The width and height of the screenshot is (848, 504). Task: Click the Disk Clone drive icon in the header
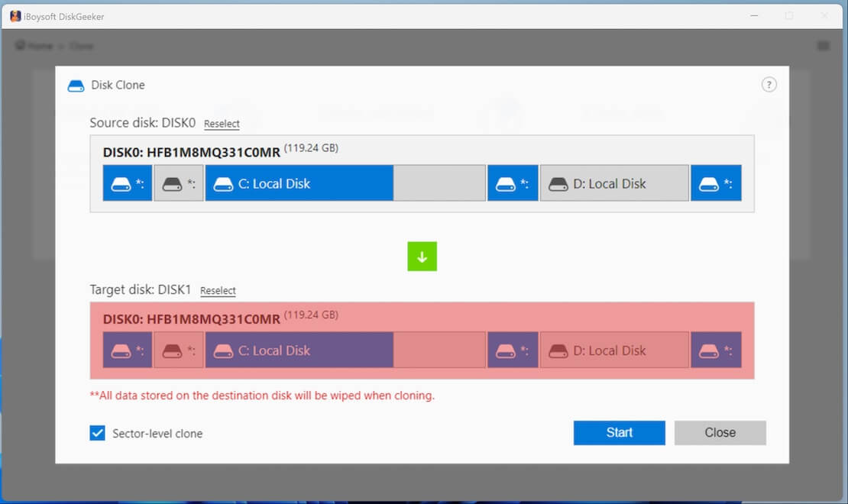[76, 86]
